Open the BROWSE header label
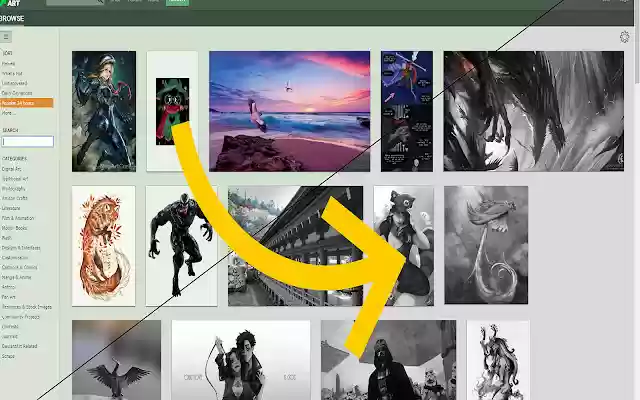Image resolution: width=640 pixels, height=400 pixels. (x=12, y=19)
